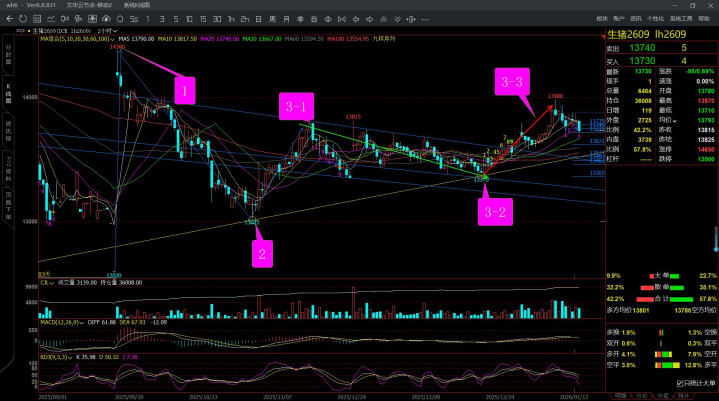This screenshot has width=719, height=401.
Task: Toggle the speaker sound icon in toolbar
Action: (x=342, y=19)
